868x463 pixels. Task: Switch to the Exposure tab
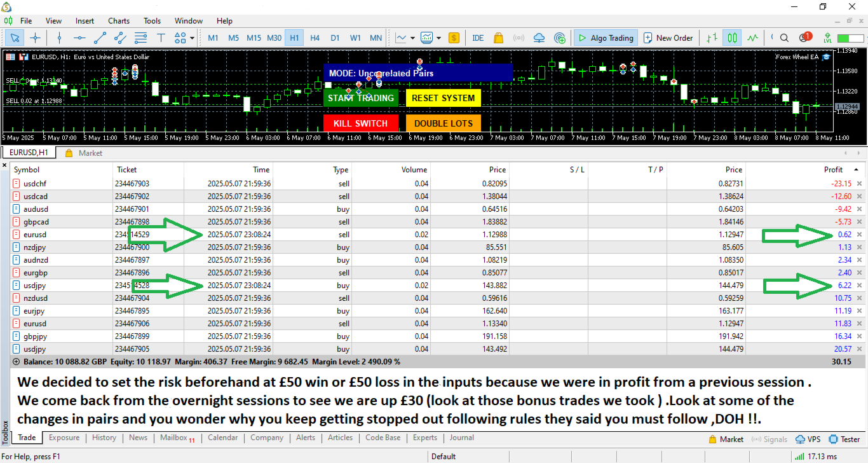tap(64, 438)
